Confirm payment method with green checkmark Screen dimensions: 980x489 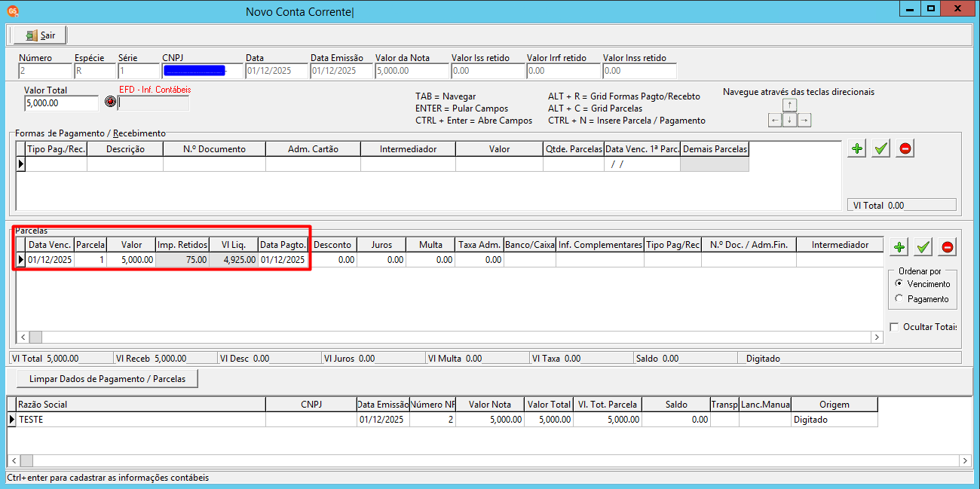(x=881, y=148)
